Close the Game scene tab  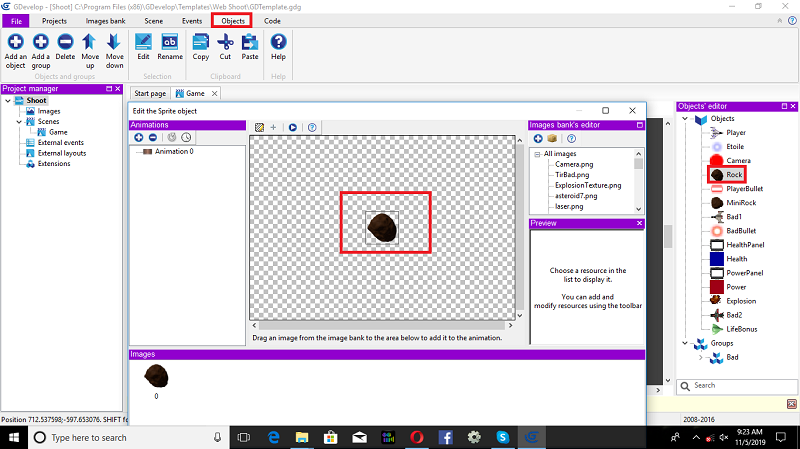pyautogui.click(x=214, y=93)
